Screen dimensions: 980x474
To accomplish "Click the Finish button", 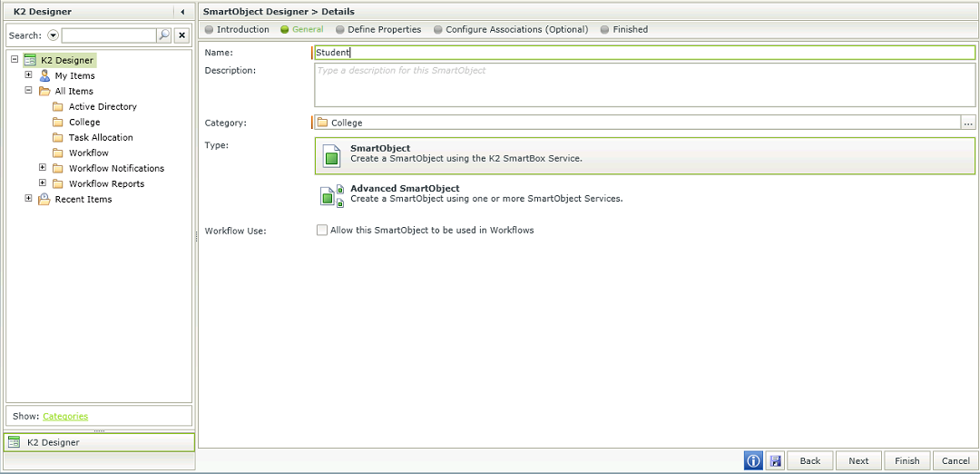I will [906, 461].
